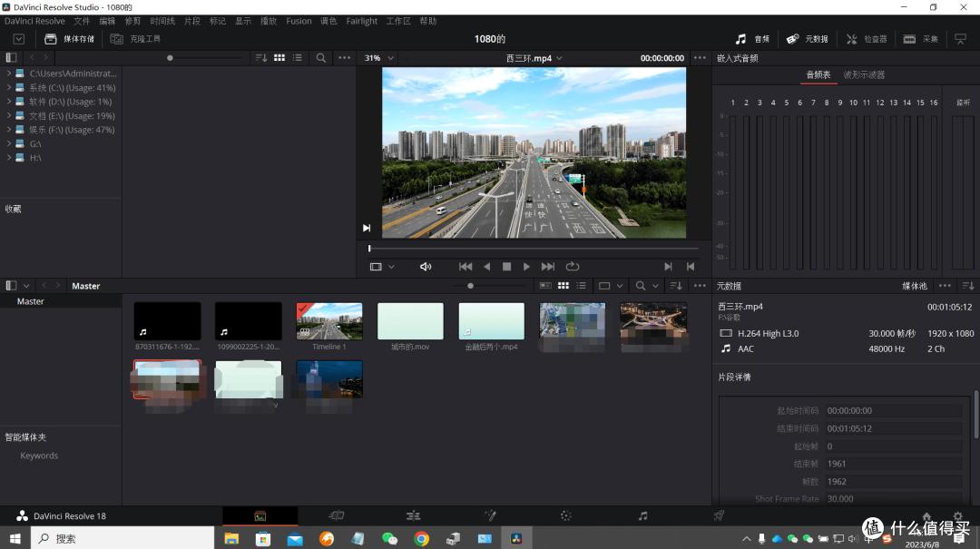Open the 31% viewer zoom dropdown

[x=379, y=57]
